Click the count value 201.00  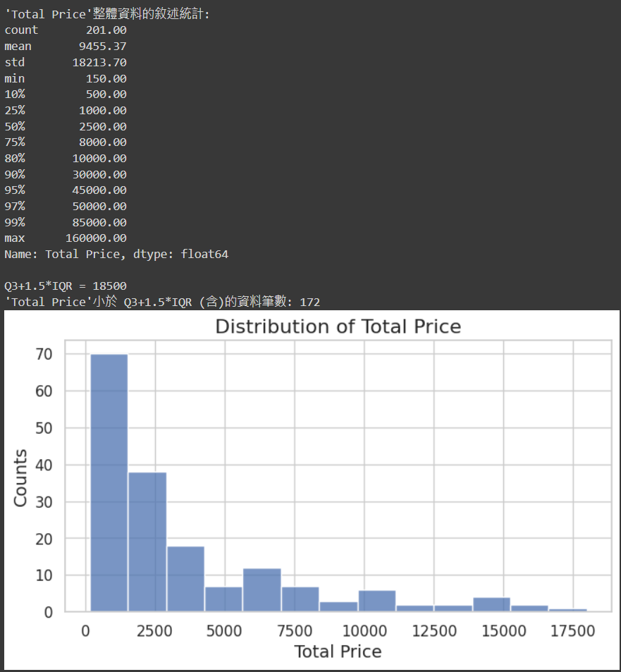106,30
